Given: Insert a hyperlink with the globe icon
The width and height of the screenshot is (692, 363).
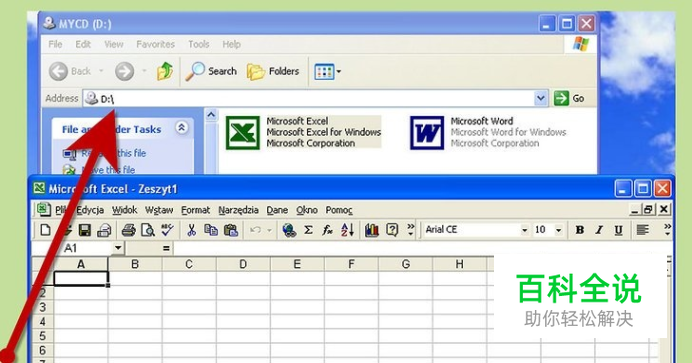Looking at the screenshot, I should (x=289, y=230).
